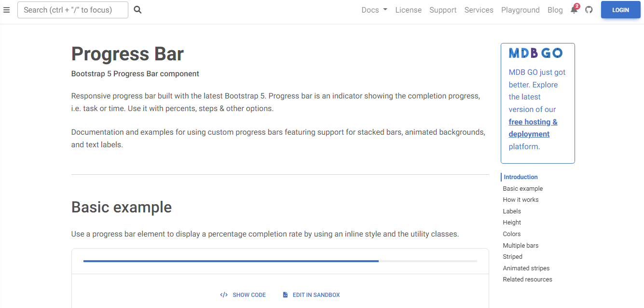Focus the search input field

pyautogui.click(x=73, y=10)
